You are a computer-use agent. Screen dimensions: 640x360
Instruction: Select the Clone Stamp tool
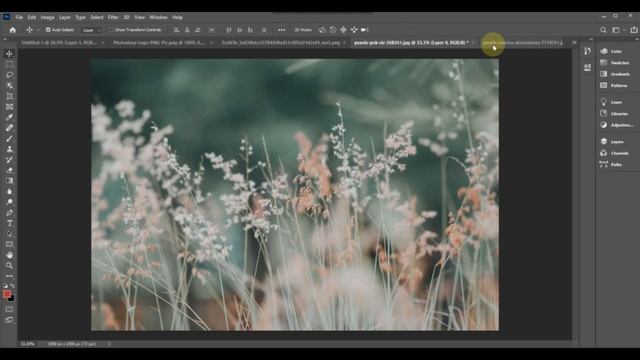[x=9, y=149]
